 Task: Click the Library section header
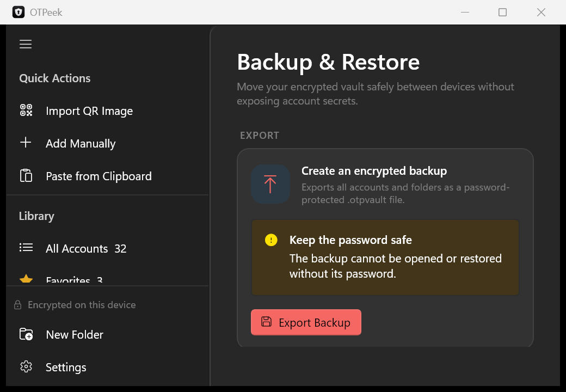pyautogui.click(x=36, y=216)
